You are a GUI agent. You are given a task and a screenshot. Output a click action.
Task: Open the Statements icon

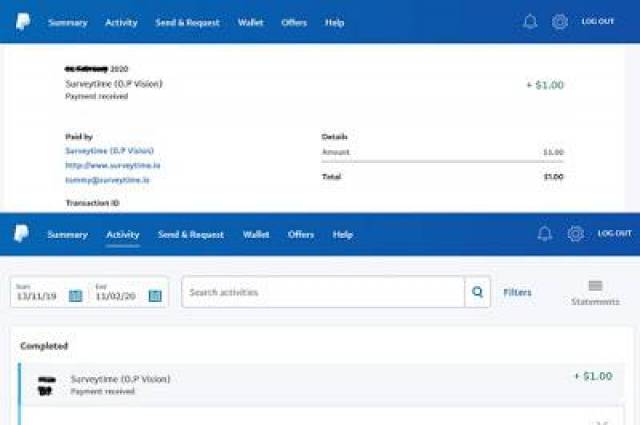tap(595, 292)
